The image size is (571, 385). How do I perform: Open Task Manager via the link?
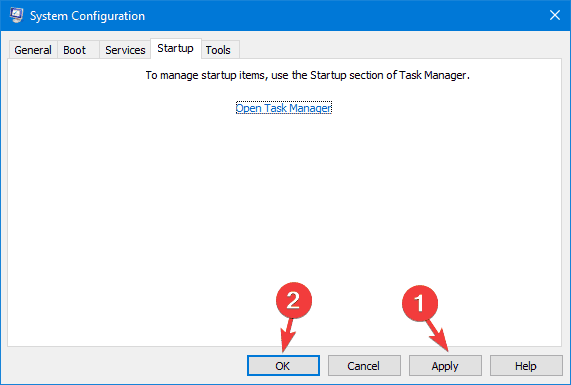click(x=284, y=108)
